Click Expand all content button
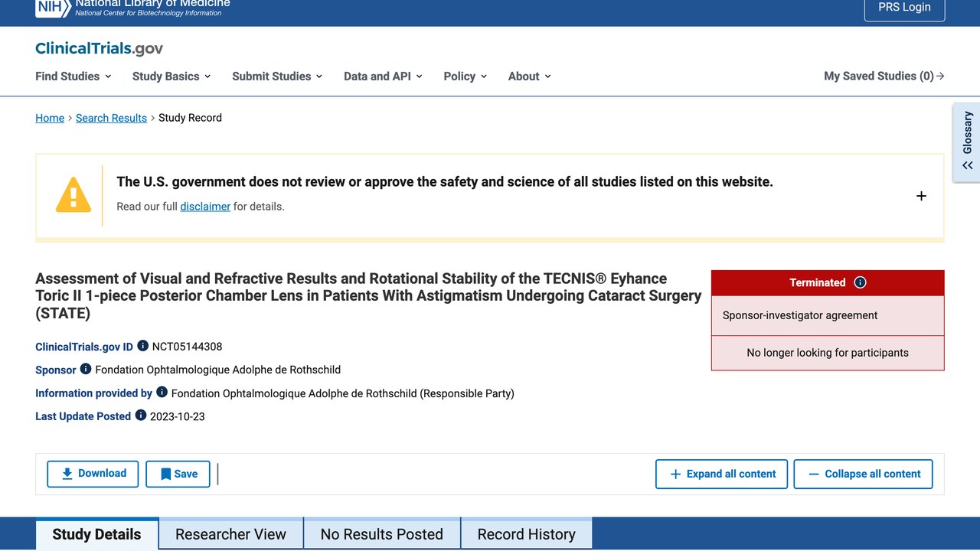980x551 pixels. coord(722,474)
